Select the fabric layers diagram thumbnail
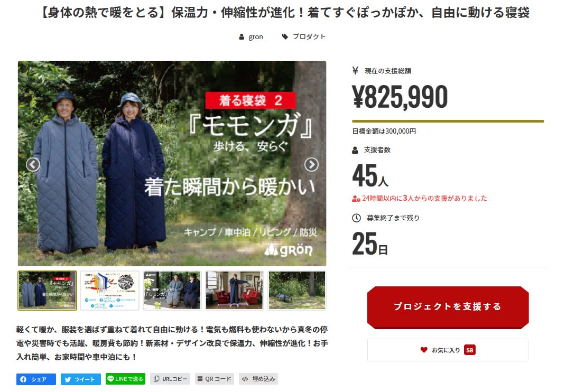Viewport: 566px width, 392px height. [x=110, y=291]
